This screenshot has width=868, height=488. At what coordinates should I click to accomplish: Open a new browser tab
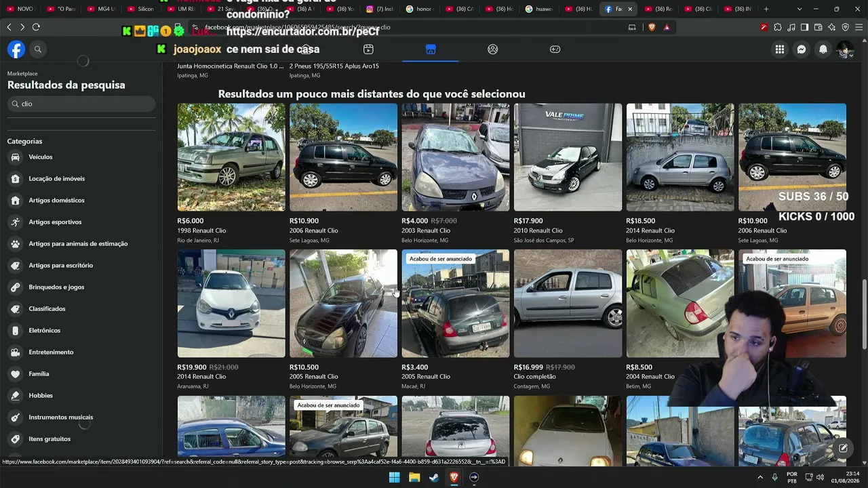point(766,9)
